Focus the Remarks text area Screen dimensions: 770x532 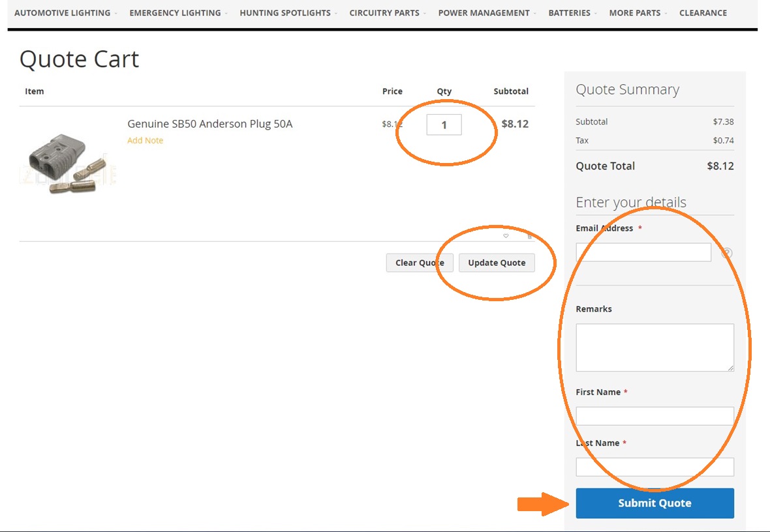pyautogui.click(x=654, y=347)
